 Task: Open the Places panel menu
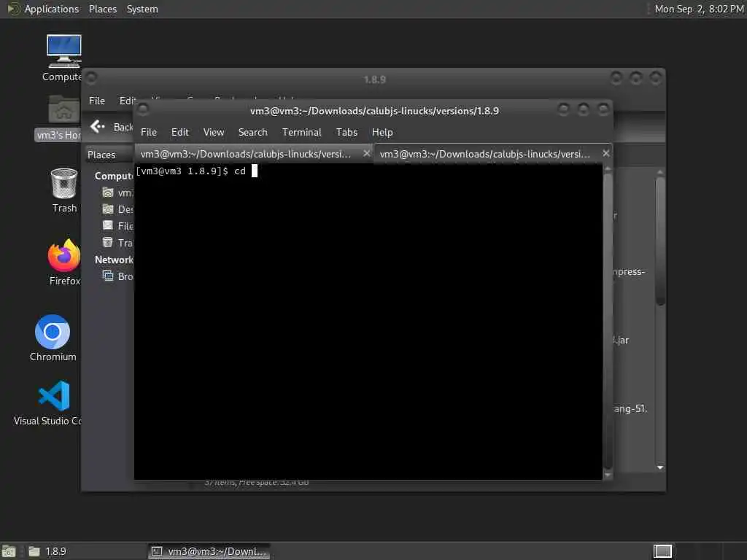(102, 9)
